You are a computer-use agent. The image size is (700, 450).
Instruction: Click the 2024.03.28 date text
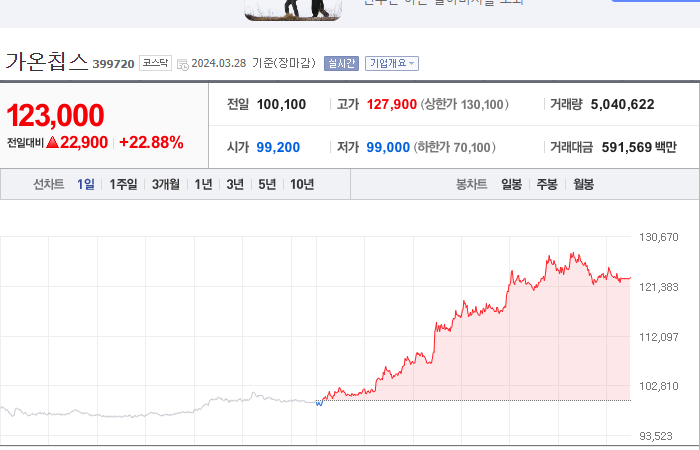[x=219, y=63]
